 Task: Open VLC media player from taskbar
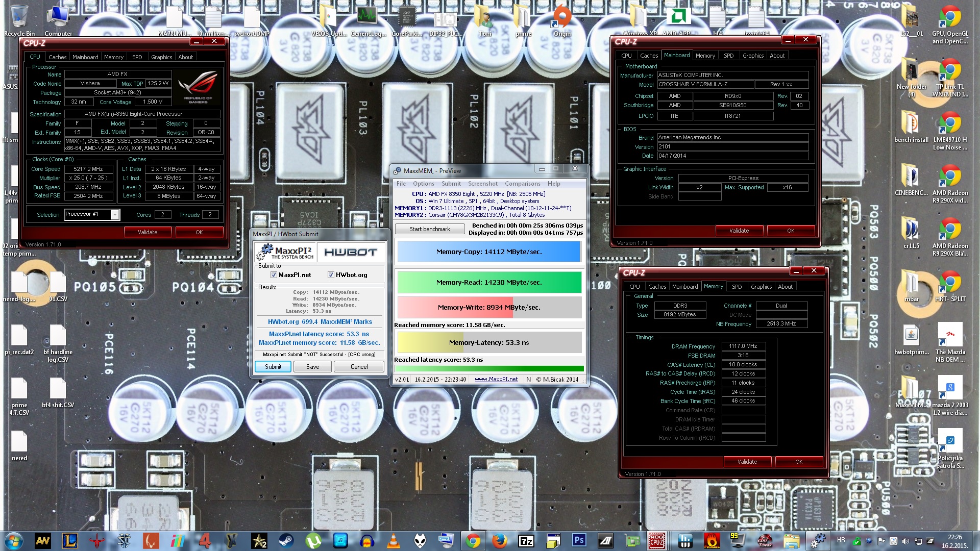393,541
